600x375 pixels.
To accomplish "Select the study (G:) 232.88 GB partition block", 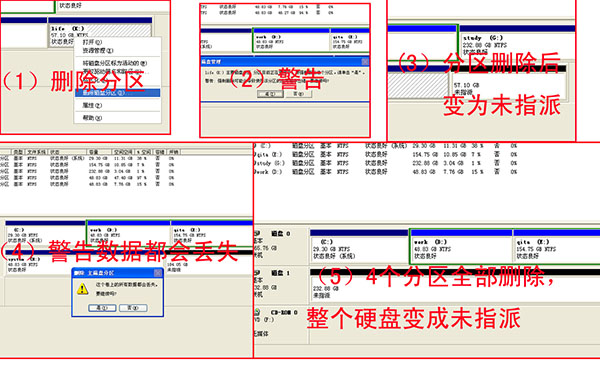I will pyautogui.click(x=517, y=44).
